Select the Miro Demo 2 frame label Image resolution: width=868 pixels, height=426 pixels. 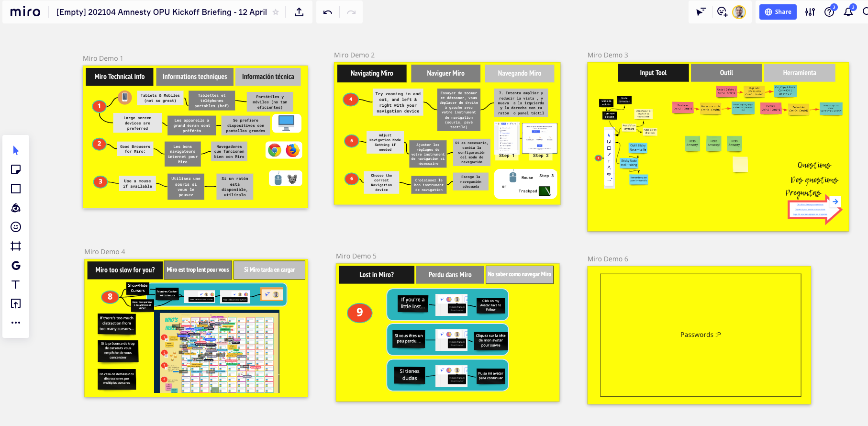354,55
